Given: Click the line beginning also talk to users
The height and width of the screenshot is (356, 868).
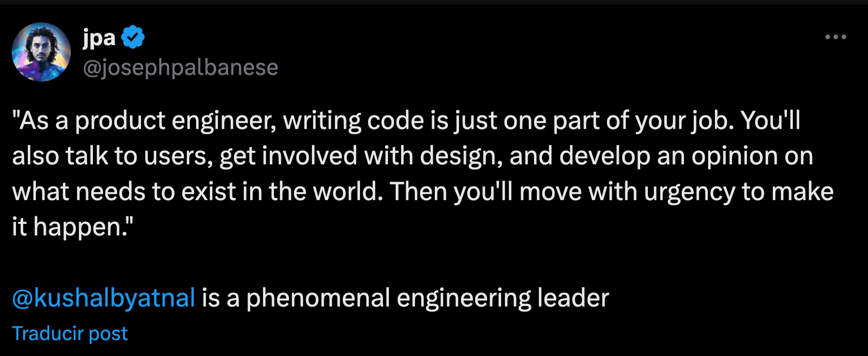Looking at the screenshot, I should pos(413,156).
